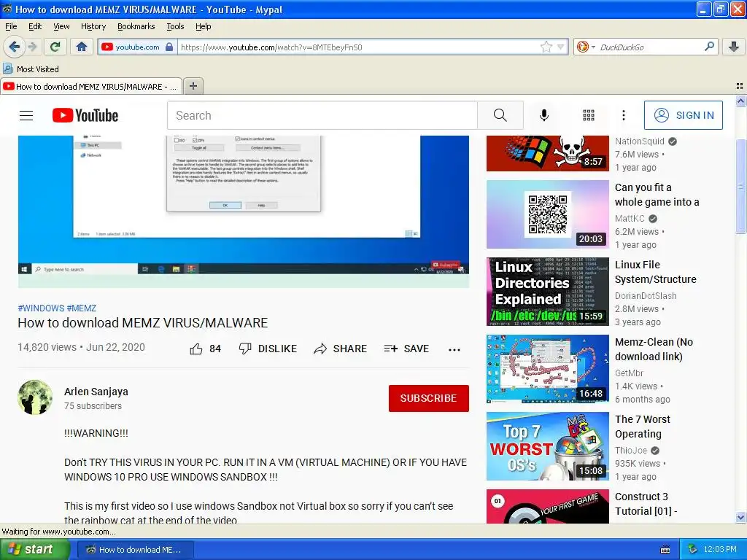The width and height of the screenshot is (747, 560).
Task: Open Linux File System/Structure title
Action: click(656, 272)
